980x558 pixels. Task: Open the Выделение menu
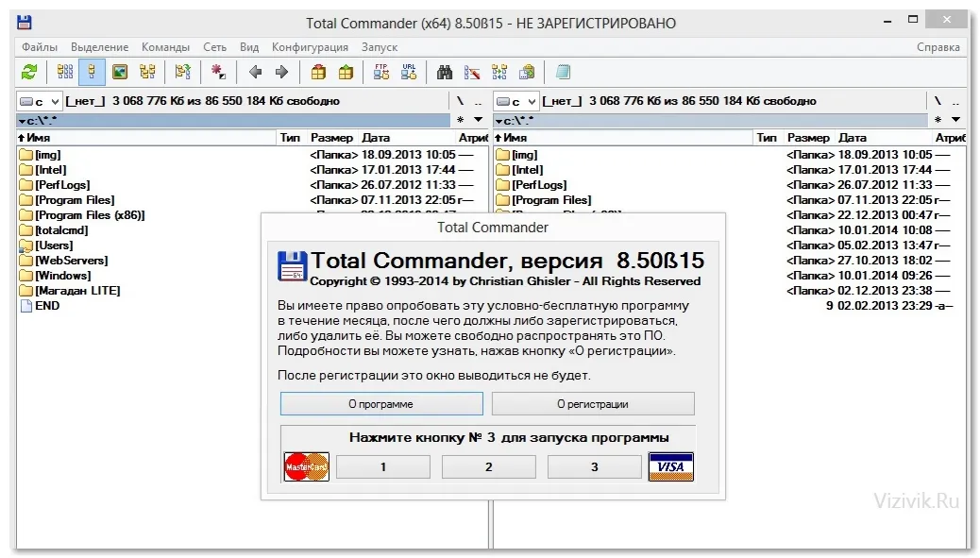coord(99,47)
